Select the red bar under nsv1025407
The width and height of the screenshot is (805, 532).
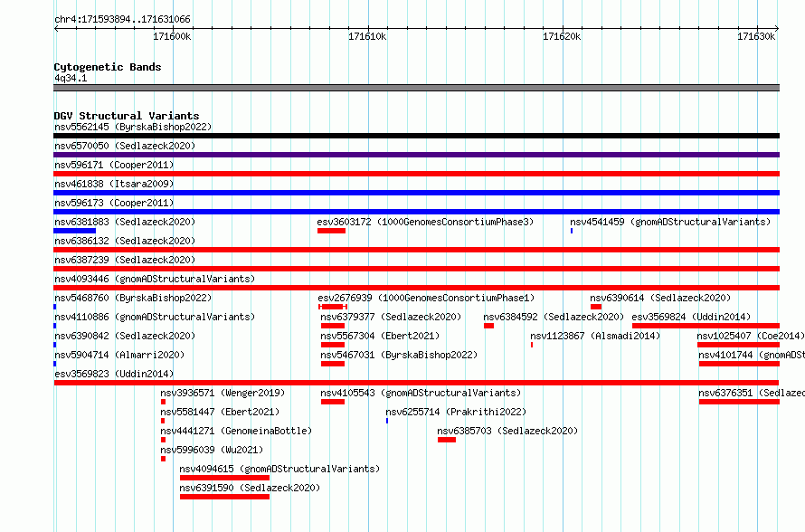(738, 345)
